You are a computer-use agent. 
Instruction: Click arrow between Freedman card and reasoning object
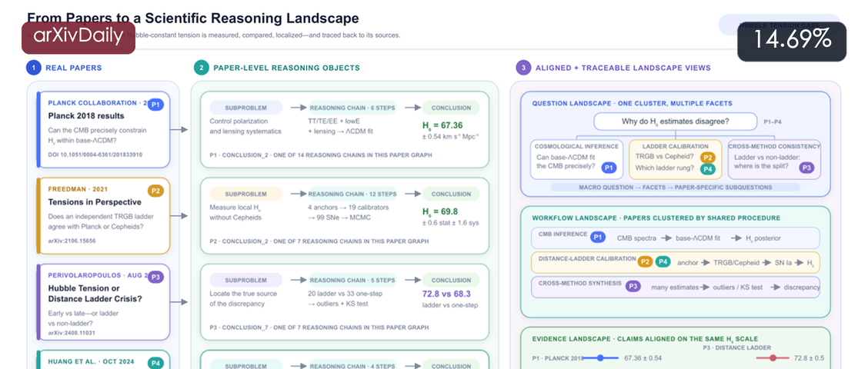click(x=179, y=216)
